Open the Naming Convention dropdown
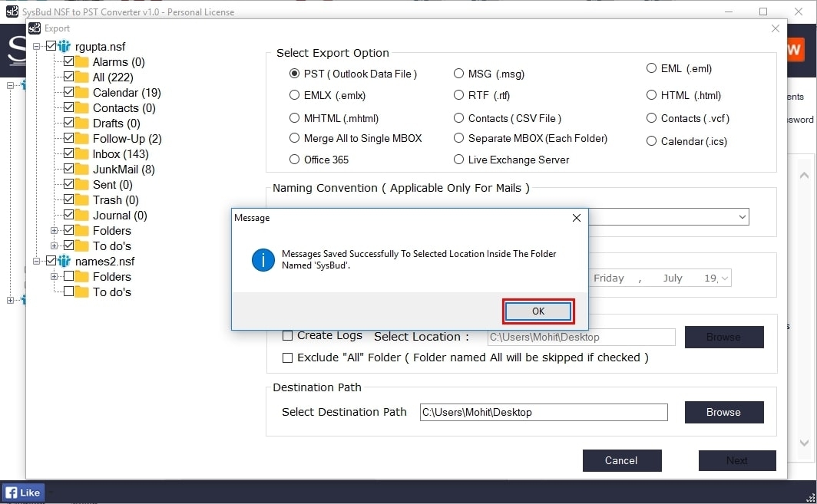 742,216
